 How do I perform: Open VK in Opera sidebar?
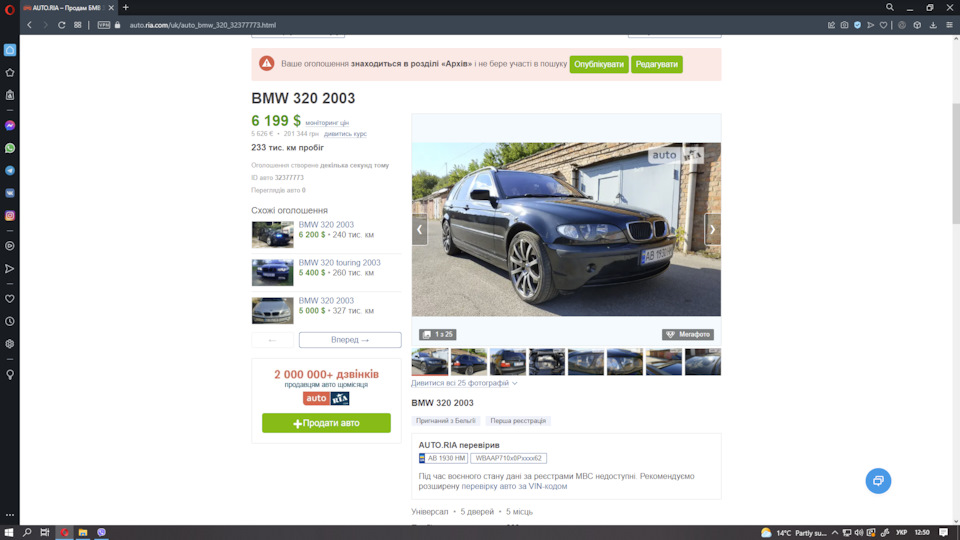click(10, 193)
